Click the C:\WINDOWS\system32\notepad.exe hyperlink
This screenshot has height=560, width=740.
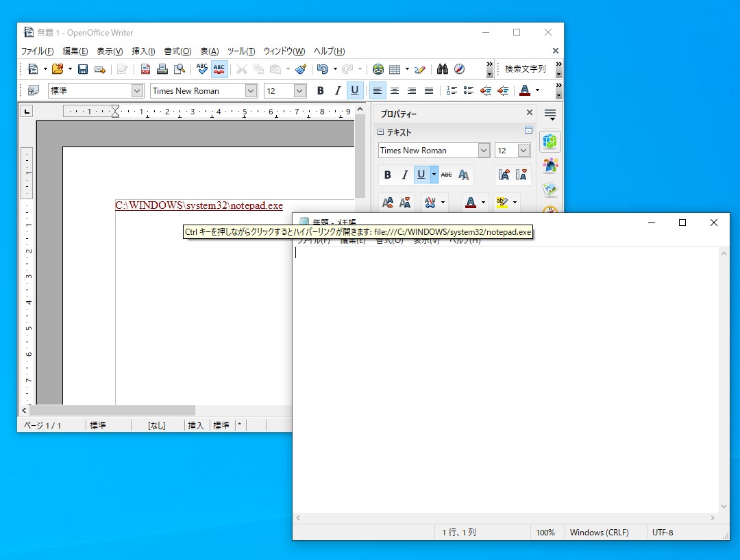(199, 205)
